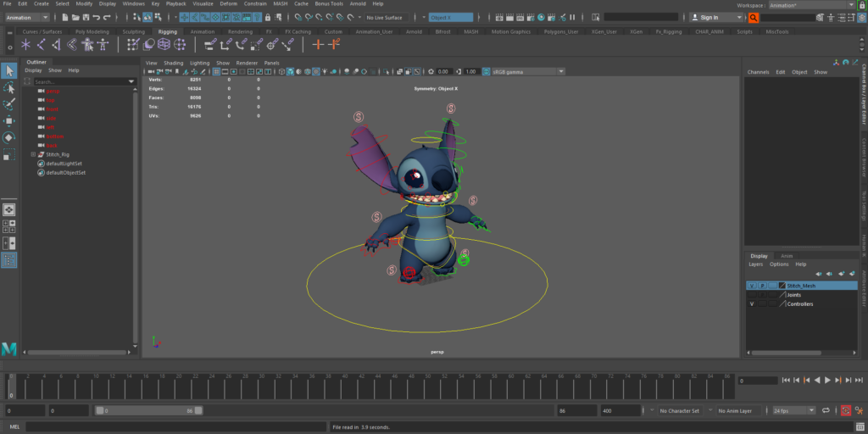868x434 pixels.
Task: Toggle Snap to Grids in the status line
Action: pos(298,18)
